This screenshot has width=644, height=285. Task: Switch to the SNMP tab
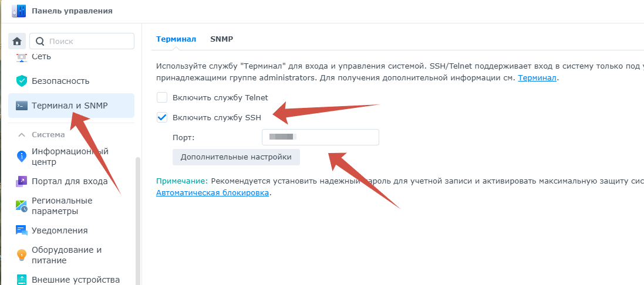(x=221, y=39)
